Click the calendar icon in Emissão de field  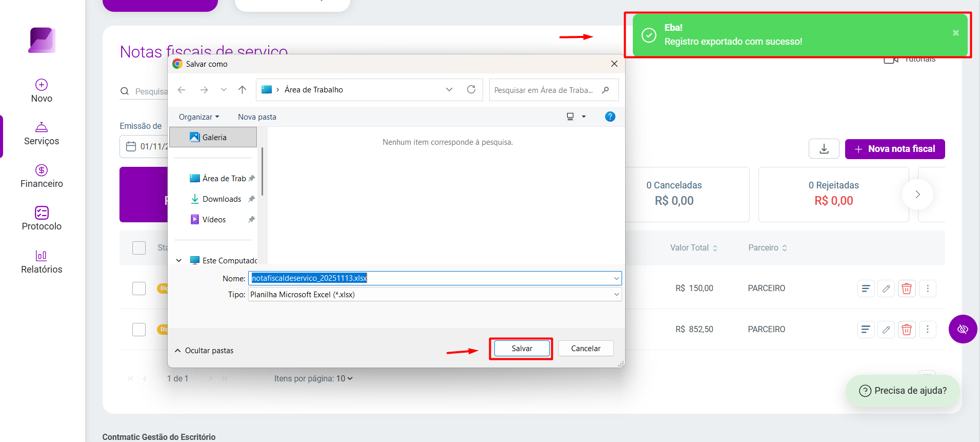click(x=131, y=146)
